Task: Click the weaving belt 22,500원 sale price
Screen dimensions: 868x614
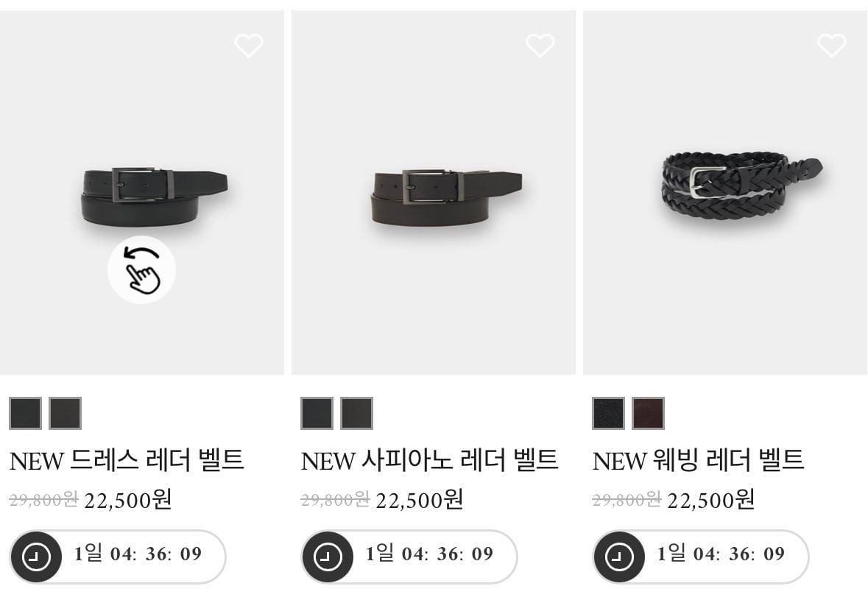Action: [710, 500]
